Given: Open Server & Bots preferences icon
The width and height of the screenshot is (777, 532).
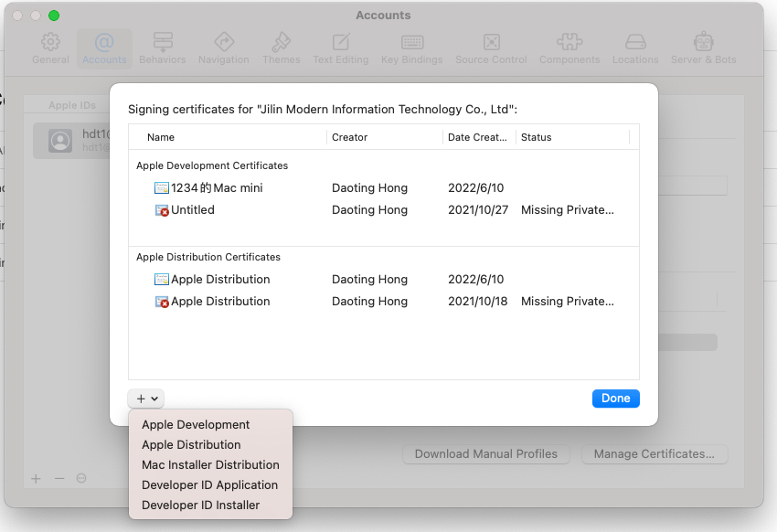Looking at the screenshot, I should pyautogui.click(x=703, y=42).
